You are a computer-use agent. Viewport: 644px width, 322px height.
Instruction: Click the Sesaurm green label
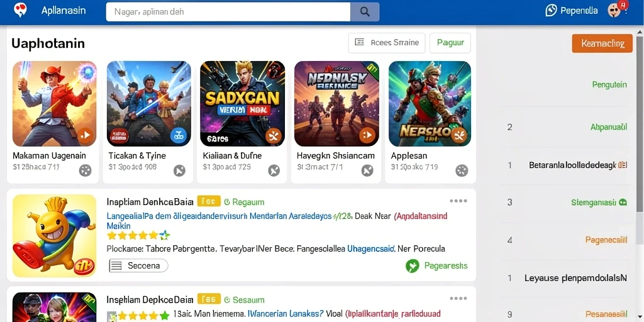pyautogui.click(x=248, y=300)
